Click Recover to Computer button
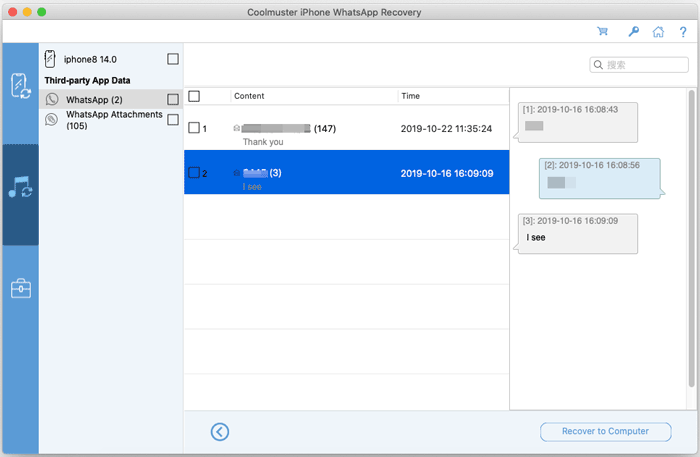The width and height of the screenshot is (700, 457). 605,432
